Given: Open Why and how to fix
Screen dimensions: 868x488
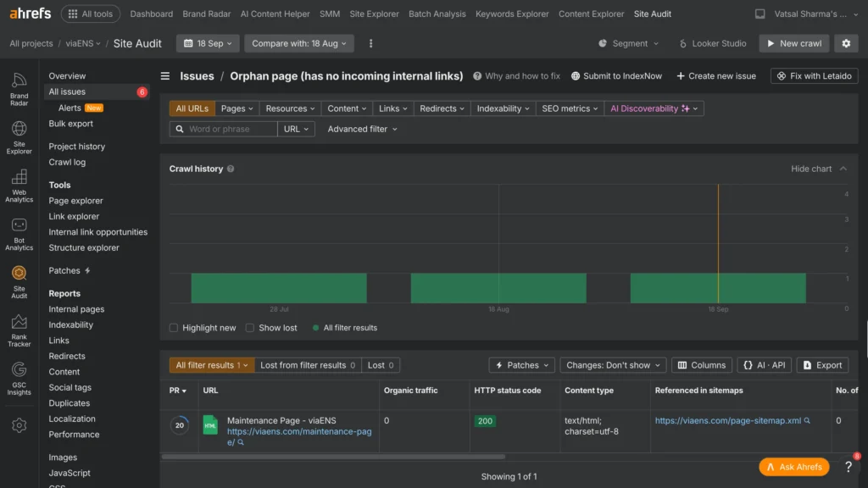Looking at the screenshot, I should coord(516,75).
